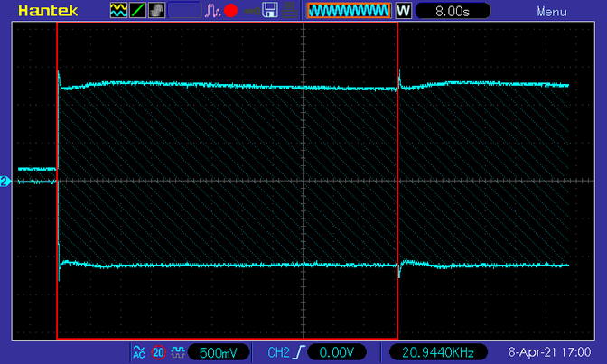This screenshot has height=364, width=607.
Task: Click the Hantek logo
Action: 48,11
